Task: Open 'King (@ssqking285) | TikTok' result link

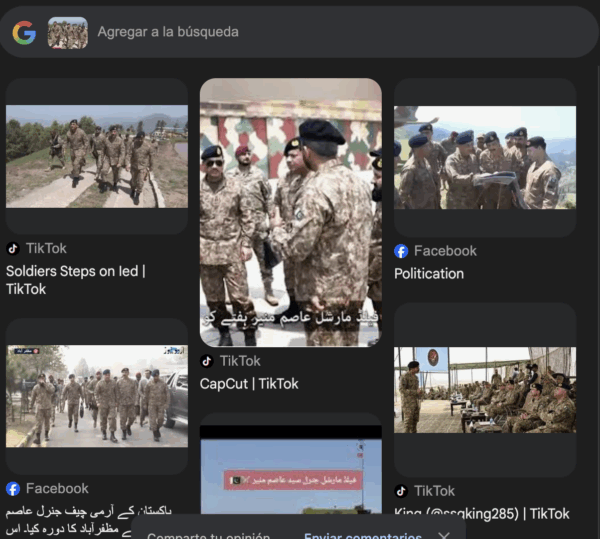Action: click(x=482, y=514)
